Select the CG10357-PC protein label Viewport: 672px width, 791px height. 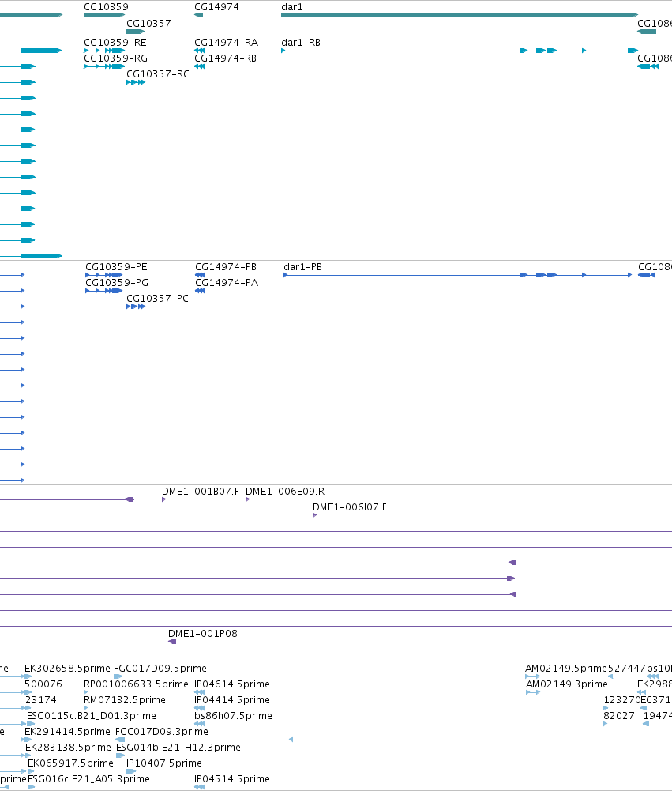157,299
